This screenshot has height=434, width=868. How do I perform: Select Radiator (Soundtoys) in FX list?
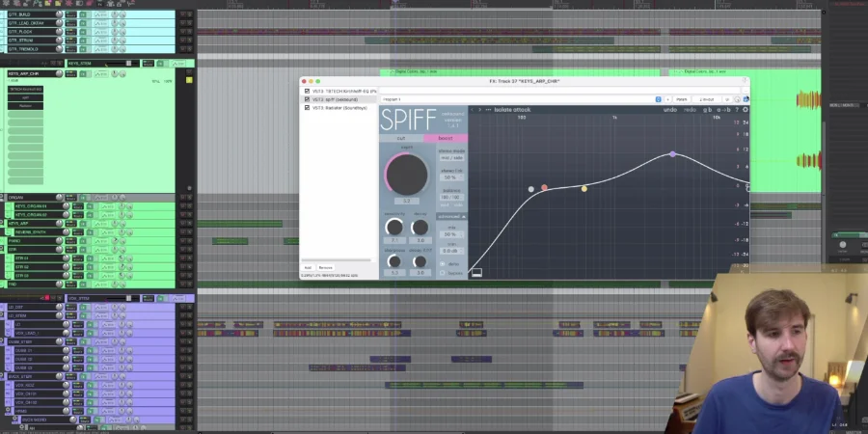pos(339,108)
